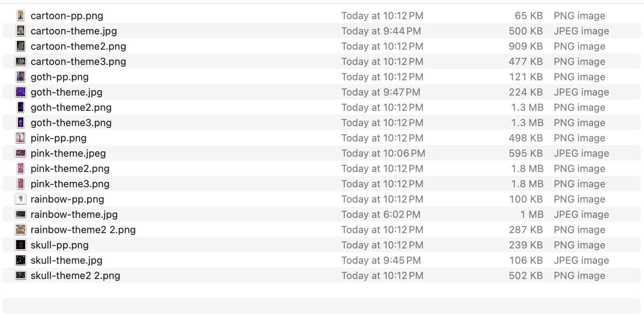
Task: Click the pink-pp.png file icon
Action: pos(21,138)
